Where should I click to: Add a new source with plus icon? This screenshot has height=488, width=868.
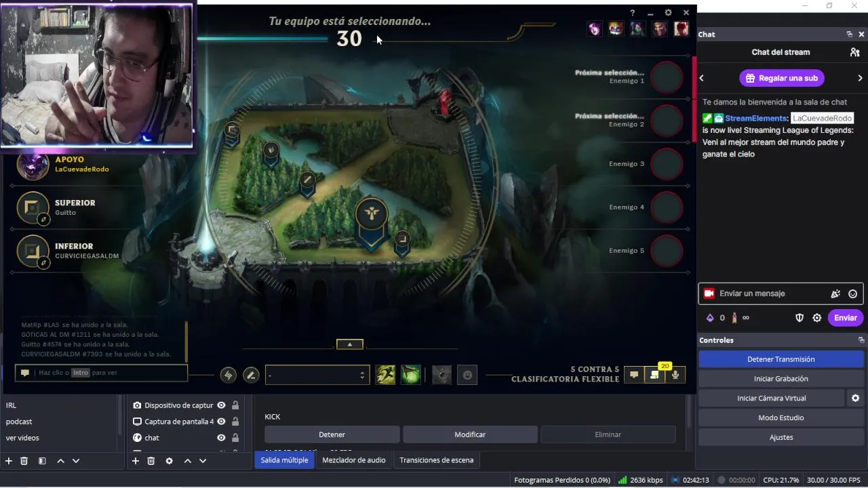coord(136,461)
